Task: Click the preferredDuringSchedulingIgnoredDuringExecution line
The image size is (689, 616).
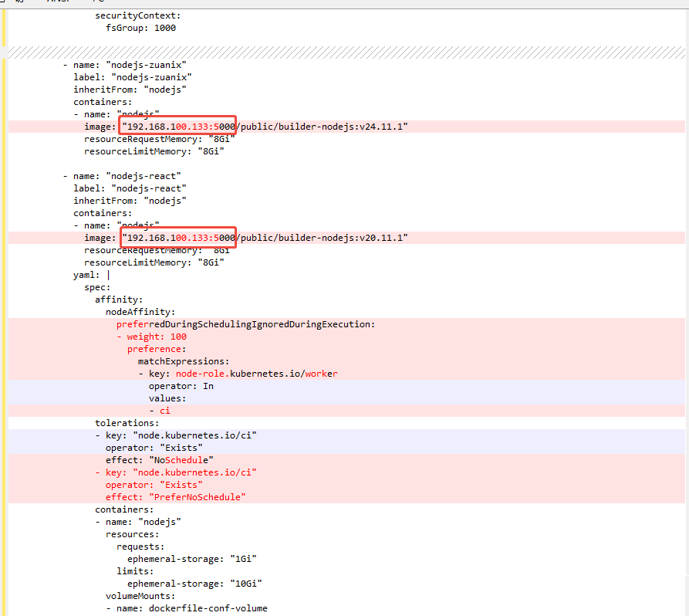Action: [x=245, y=324]
